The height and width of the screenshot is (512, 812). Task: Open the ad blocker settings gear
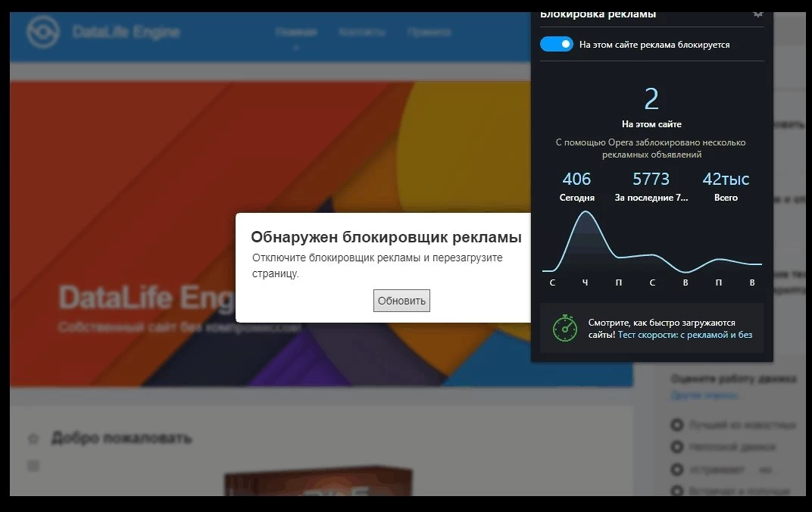click(758, 14)
